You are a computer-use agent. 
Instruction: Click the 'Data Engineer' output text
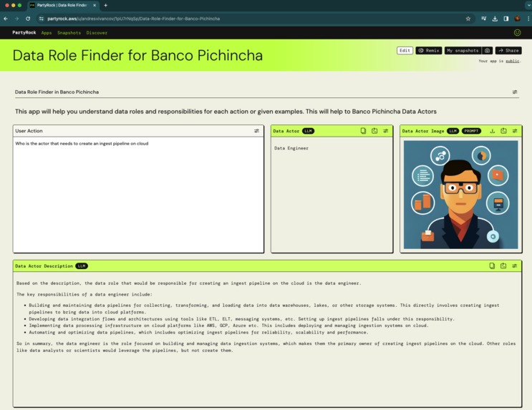pos(291,148)
